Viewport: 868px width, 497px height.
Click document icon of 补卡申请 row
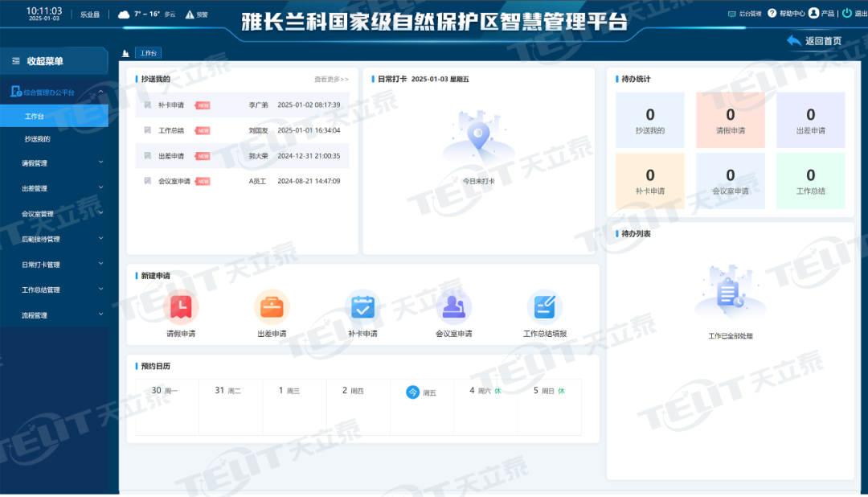148,105
